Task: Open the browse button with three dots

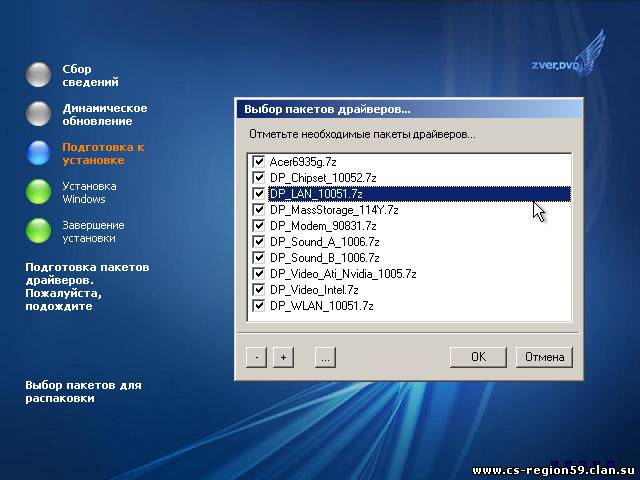Action: click(x=325, y=357)
